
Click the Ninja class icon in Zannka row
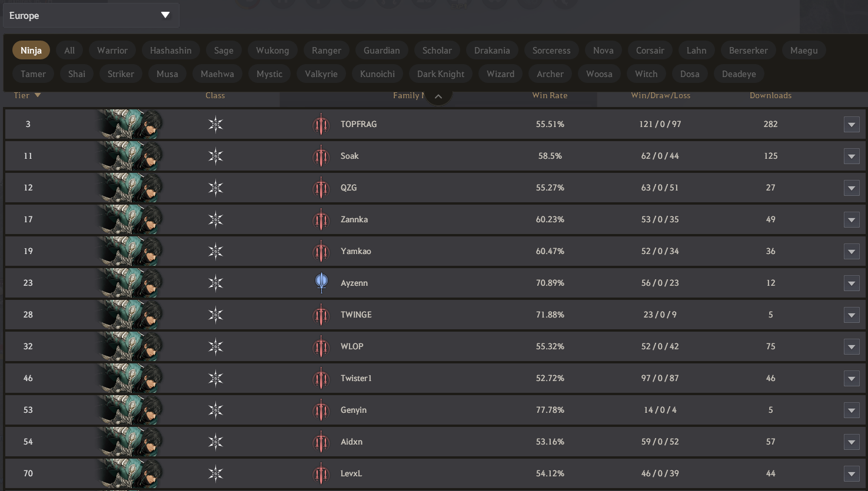[x=215, y=220]
